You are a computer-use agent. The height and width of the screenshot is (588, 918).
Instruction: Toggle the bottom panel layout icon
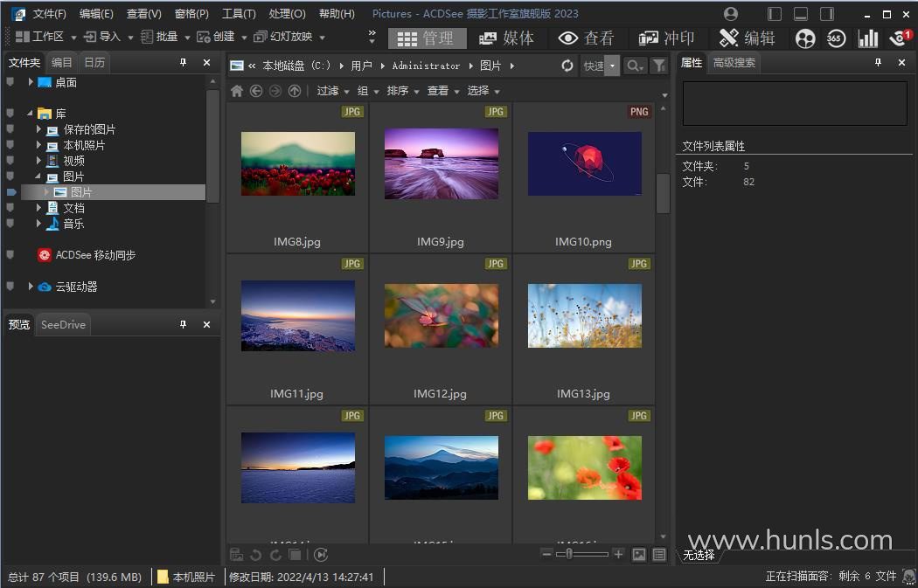(800, 14)
